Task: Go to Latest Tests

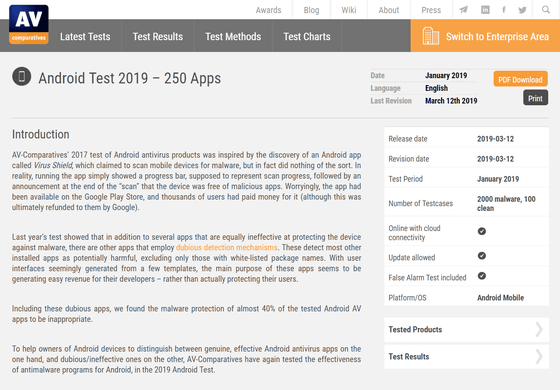Action: (x=85, y=36)
